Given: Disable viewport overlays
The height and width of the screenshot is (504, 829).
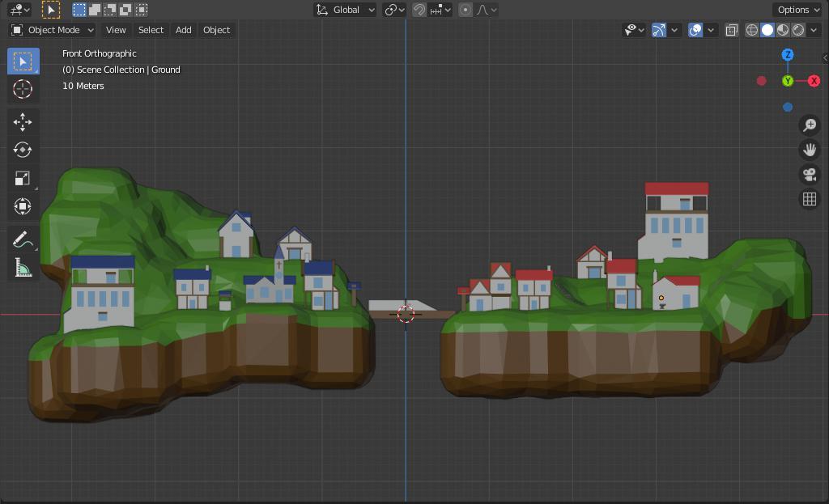Looking at the screenshot, I should coord(695,30).
